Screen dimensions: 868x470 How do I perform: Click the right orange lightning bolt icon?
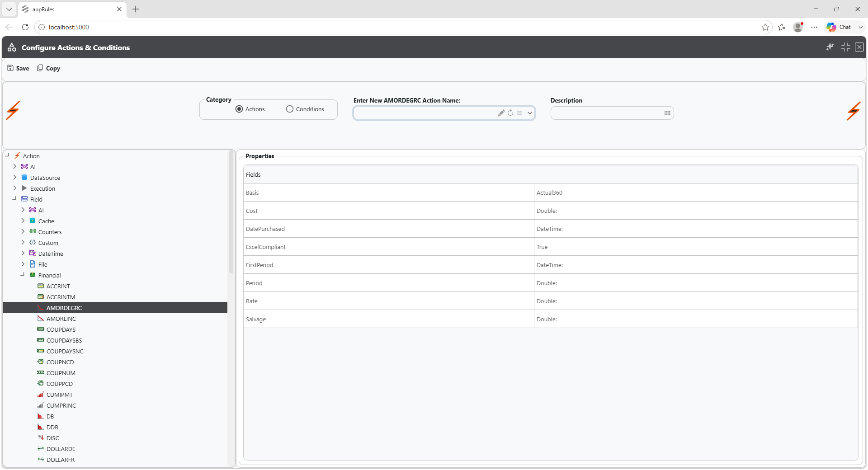click(854, 111)
